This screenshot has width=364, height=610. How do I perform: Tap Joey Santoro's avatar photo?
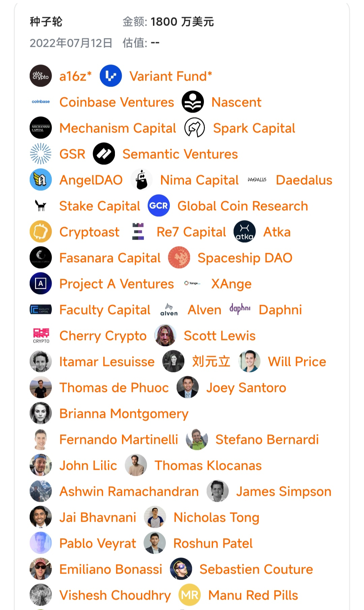pos(188,387)
